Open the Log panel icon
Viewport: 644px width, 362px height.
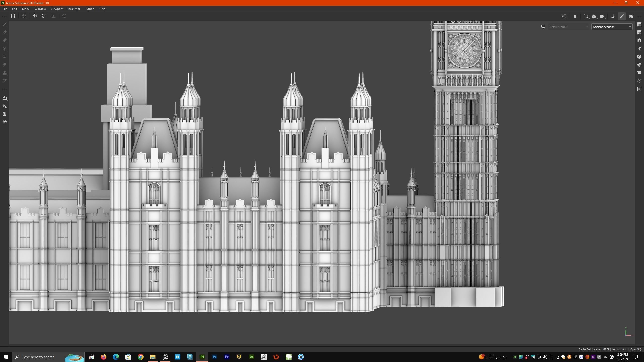(x=639, y=89)
